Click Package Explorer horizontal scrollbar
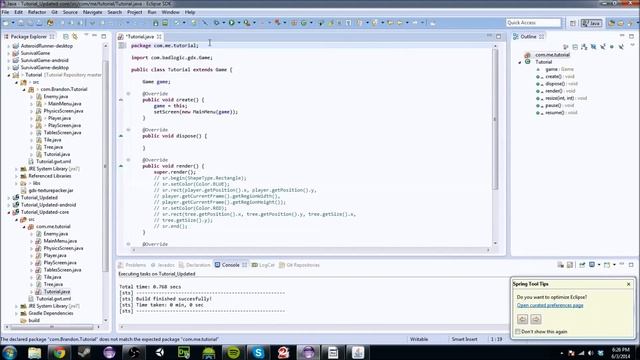Screen dimensions: 640x360 [x=51, y=327]
